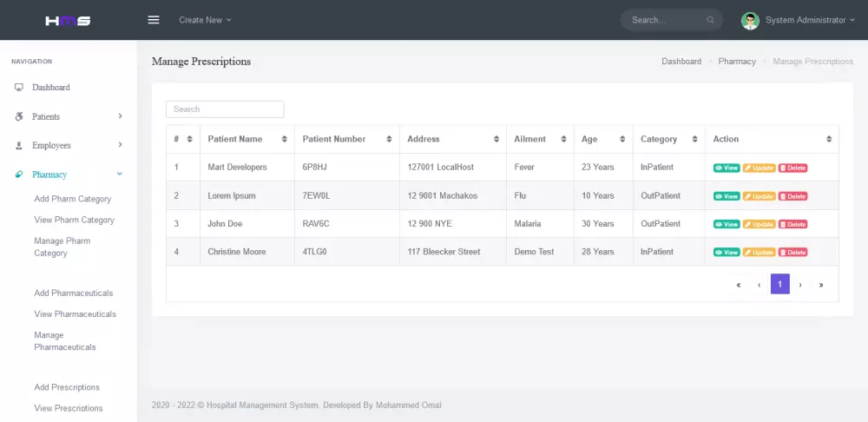Click the 117 Bleecker Street address
The height and width of the screenshot is (422, 868).
coord(444,252)
